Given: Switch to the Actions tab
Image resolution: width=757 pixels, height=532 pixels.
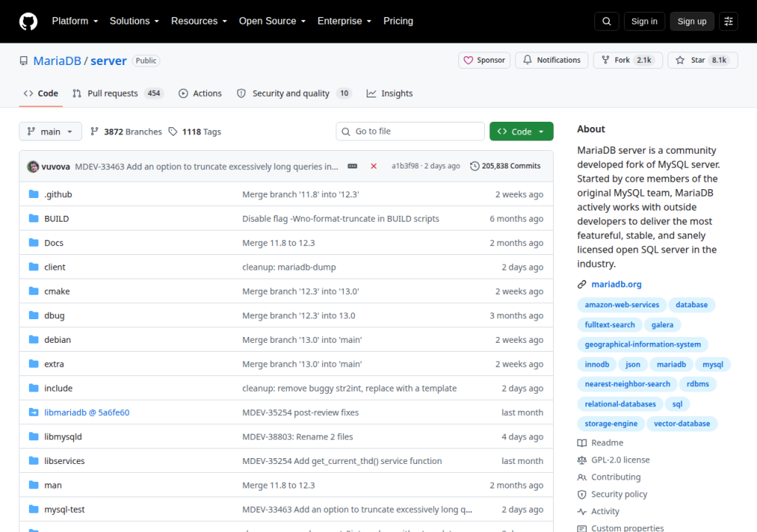Looking at the screenshot, I should 200,94.
